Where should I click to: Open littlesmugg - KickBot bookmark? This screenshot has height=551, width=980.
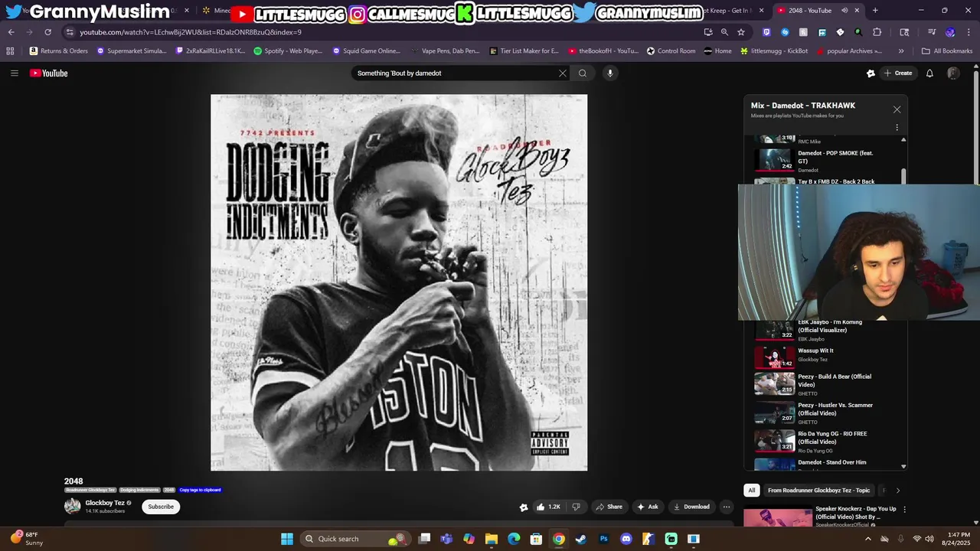[x=773, y=51]
